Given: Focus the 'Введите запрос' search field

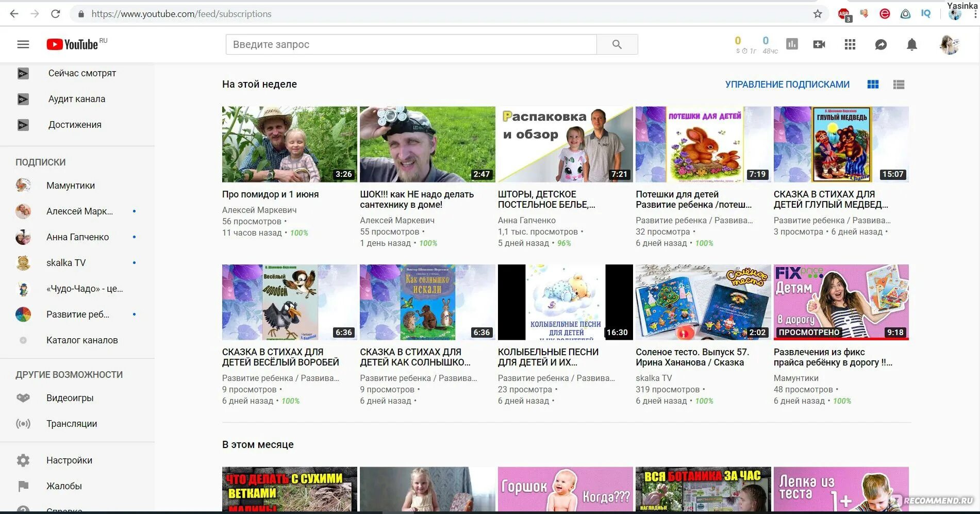Looking at the screenshot, I should pos(411,44).
